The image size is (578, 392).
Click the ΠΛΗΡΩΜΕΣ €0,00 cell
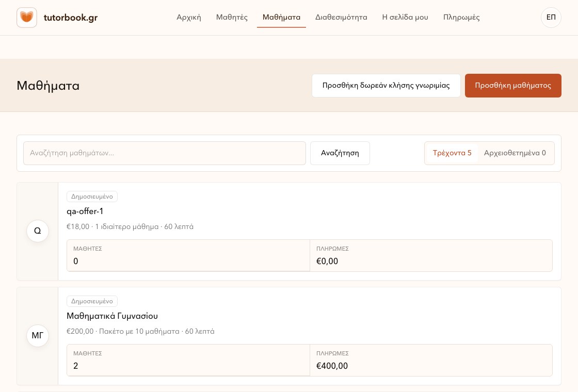(x=431, y=255)
